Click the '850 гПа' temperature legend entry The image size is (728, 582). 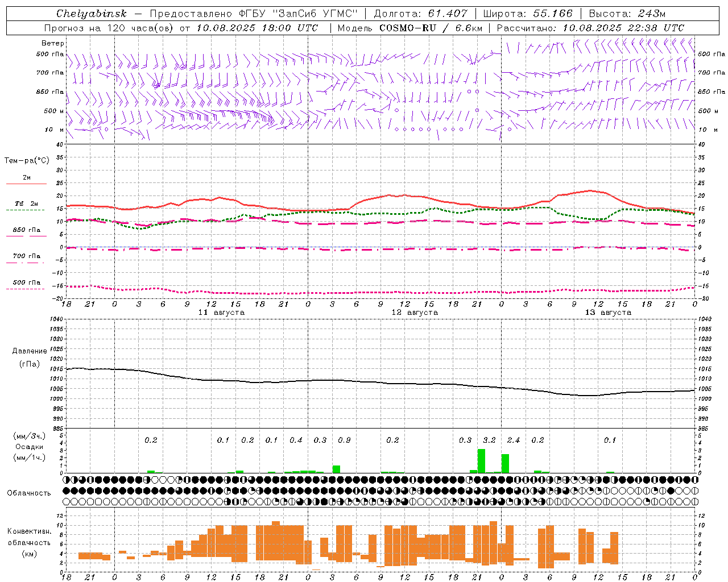pos(26,230)
